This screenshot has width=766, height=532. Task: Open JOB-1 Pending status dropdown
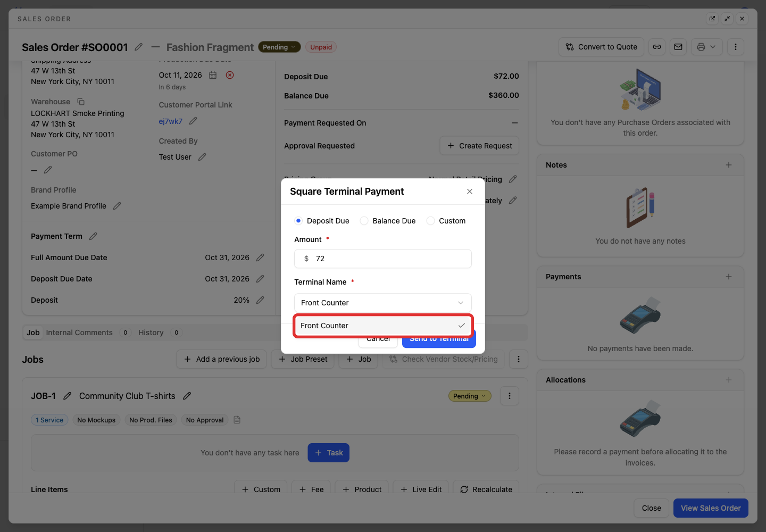(470, 396)
